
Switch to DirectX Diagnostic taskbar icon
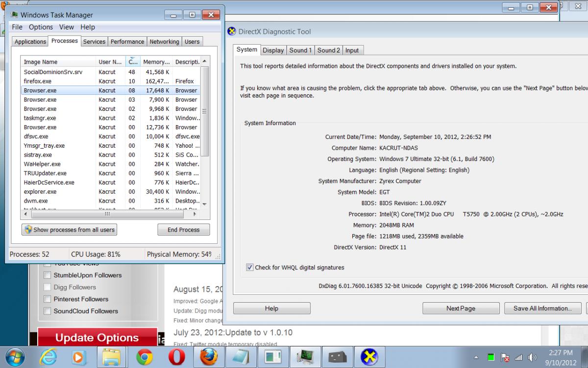point(369,357)
